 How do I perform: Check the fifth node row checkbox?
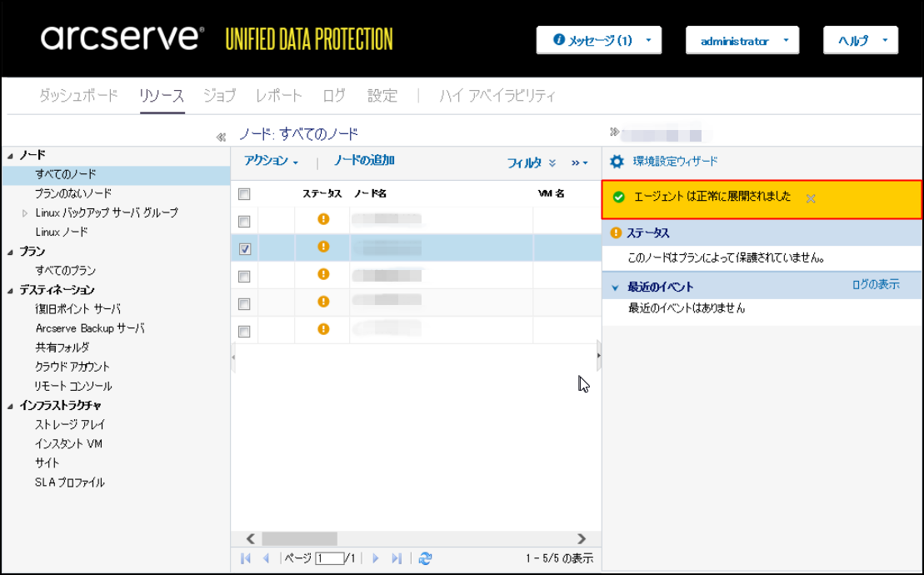(x=244, y=331)
